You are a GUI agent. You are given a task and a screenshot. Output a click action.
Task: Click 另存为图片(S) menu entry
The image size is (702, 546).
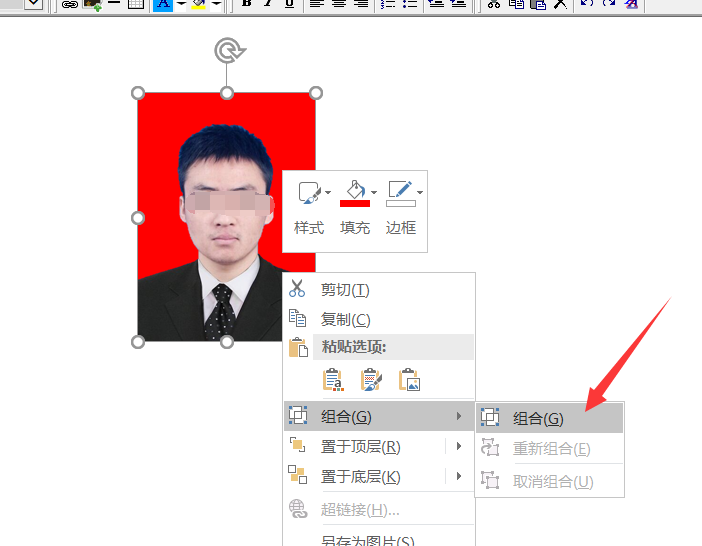367,540
